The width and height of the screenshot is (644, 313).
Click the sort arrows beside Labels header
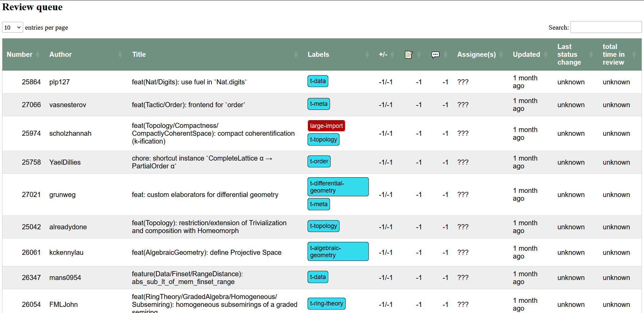[367, 54]
